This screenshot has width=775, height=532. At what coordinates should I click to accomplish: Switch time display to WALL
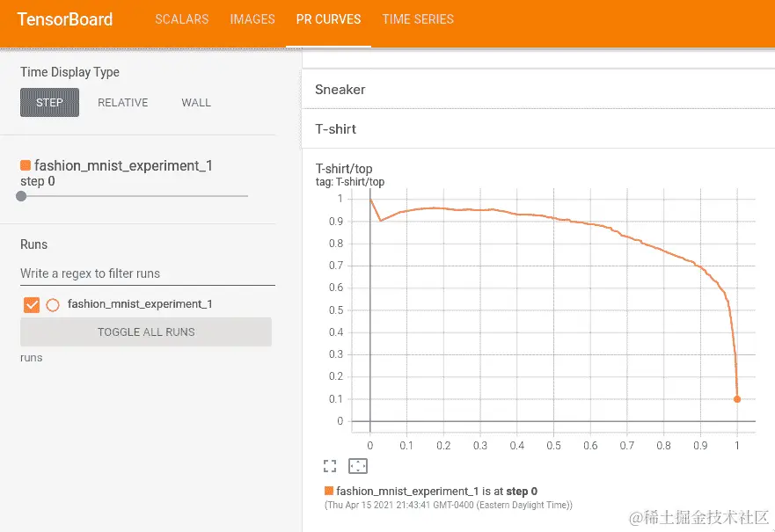pyautogui.click(x=195, y=102)
